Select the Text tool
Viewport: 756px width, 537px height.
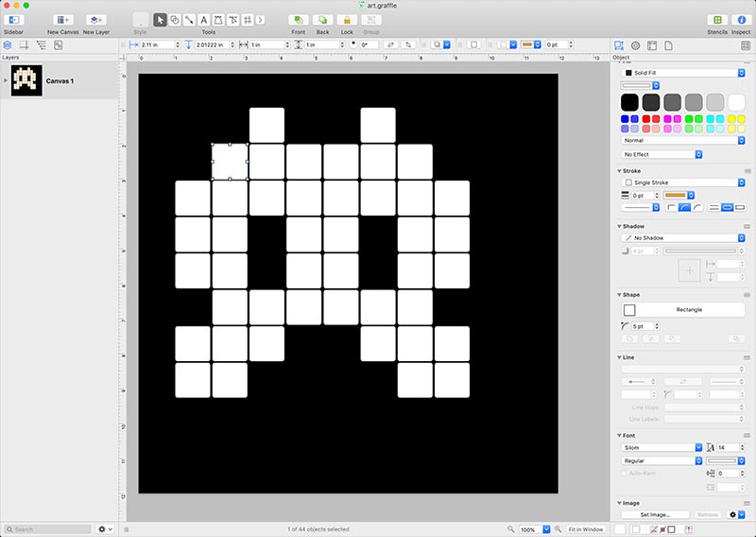[203, 20]
